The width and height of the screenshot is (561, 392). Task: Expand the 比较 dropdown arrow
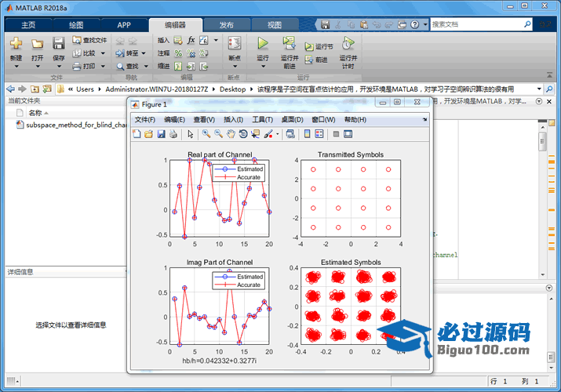[x=103, y=53]
